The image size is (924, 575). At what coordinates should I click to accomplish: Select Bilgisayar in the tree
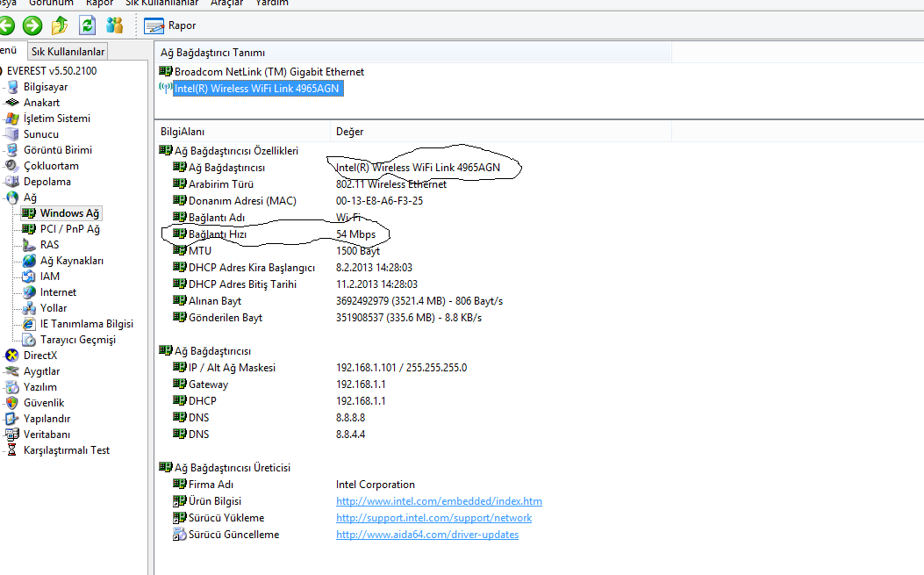point(46,87)
